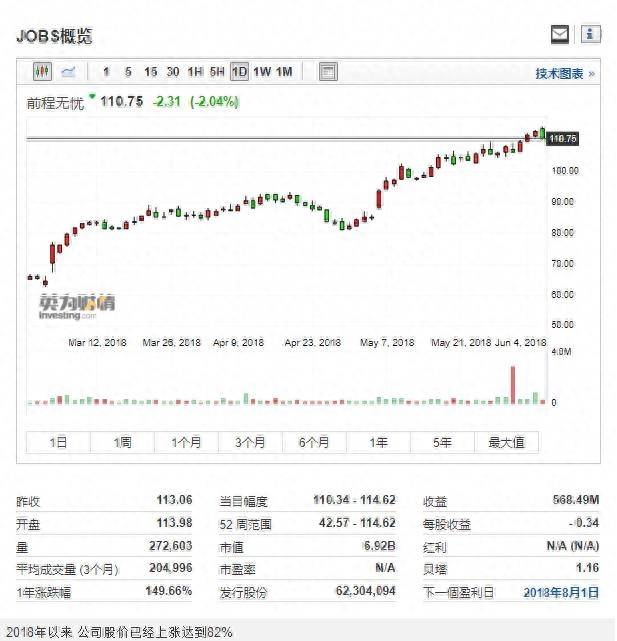Image resolution: width=617 pixels, height=641 pixels.
Task: Click the Jun 4, 2018 date label
Action: click(x=521, y=342)
